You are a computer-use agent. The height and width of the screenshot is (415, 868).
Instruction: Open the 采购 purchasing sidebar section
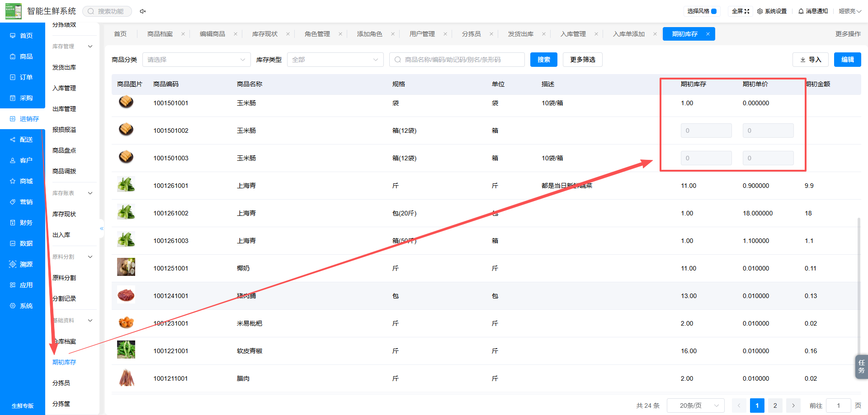pyautogui.click(x=22, y=98)
